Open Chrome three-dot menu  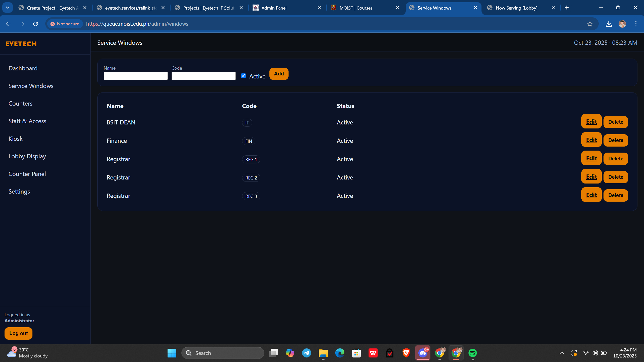636,24
